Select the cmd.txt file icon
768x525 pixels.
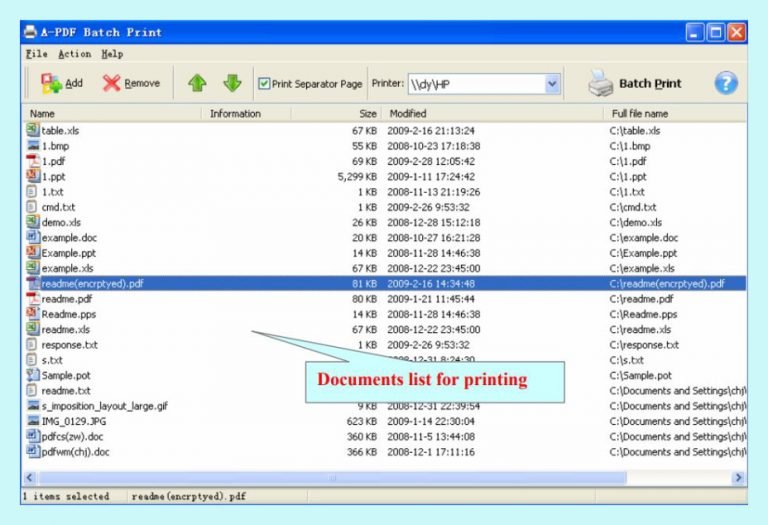(x=32, y=207)
